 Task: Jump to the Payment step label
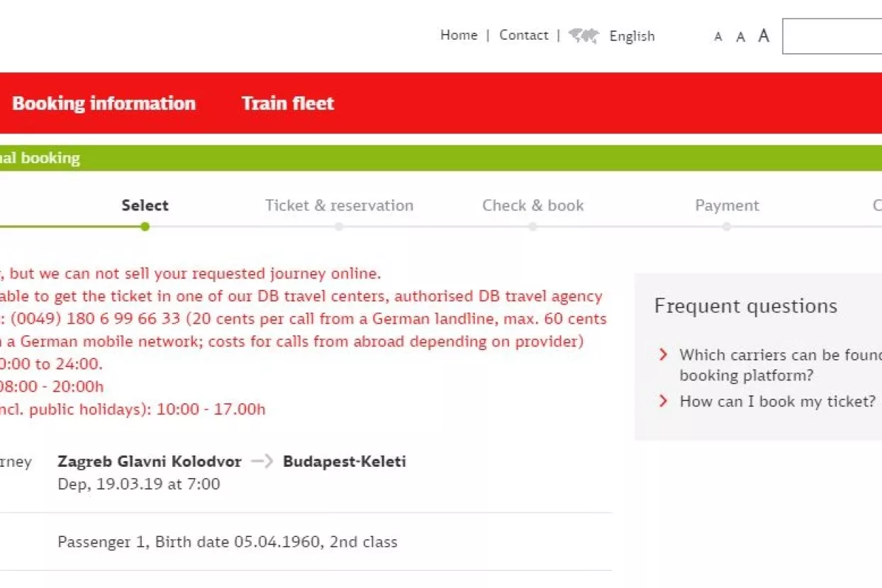[x=727, y=205]
